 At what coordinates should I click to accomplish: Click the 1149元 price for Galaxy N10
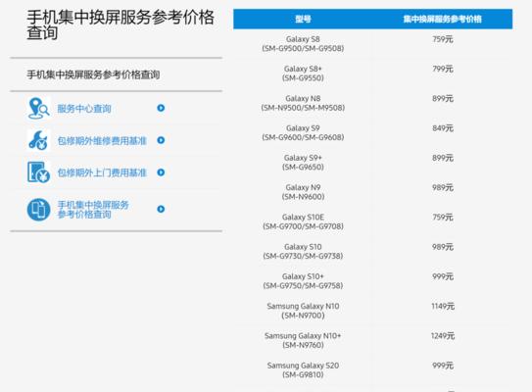[443, 306]
